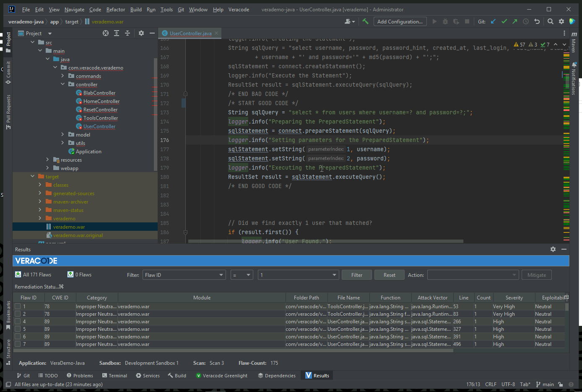
Task: Click the Filter button
Action: point(357,275)
